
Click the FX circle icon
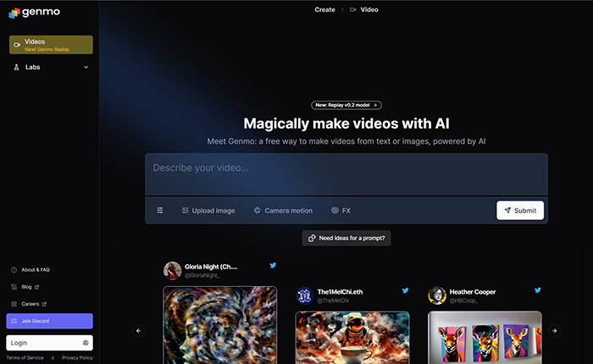pyautogui.click(x=335, y=210)
